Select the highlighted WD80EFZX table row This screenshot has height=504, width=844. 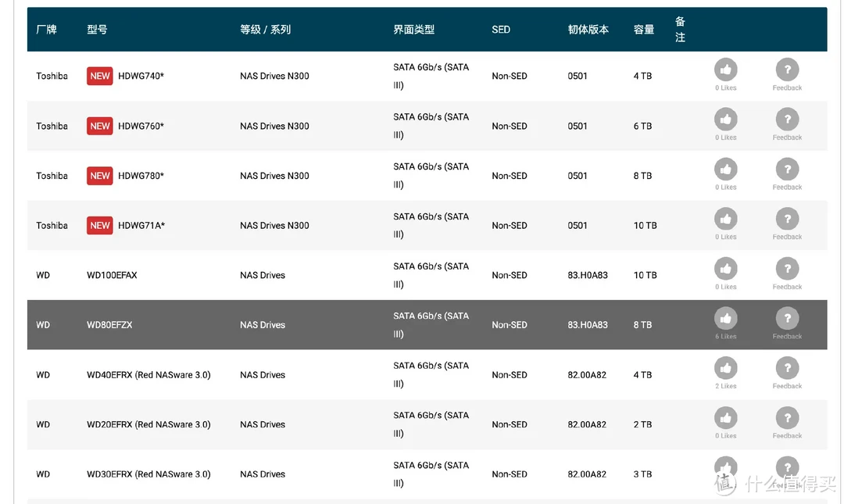coord(313,324)
